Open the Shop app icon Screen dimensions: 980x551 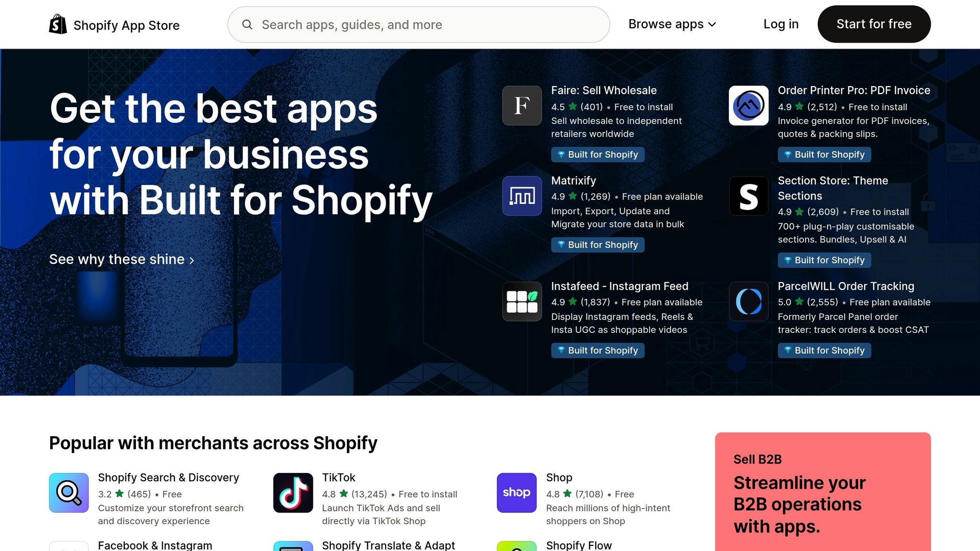point(516,493)
